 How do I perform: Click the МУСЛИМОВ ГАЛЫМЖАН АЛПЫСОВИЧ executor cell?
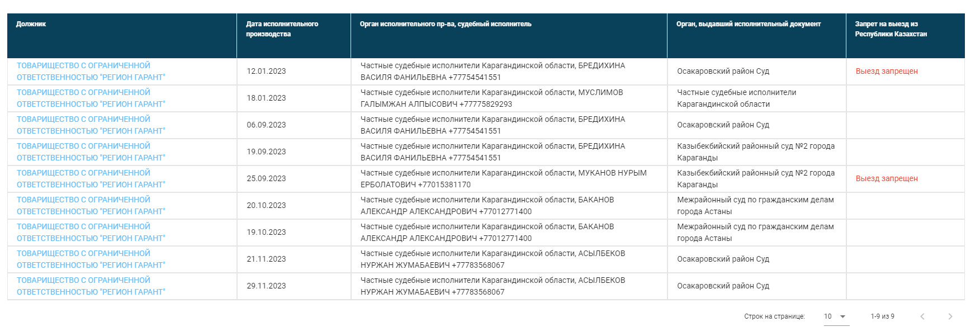click(491, 98)
